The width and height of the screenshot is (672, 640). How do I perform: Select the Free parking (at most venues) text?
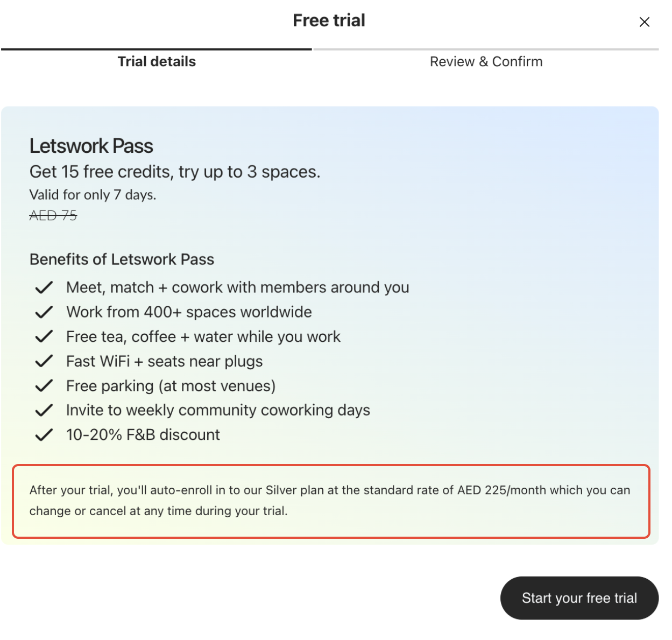171,386
